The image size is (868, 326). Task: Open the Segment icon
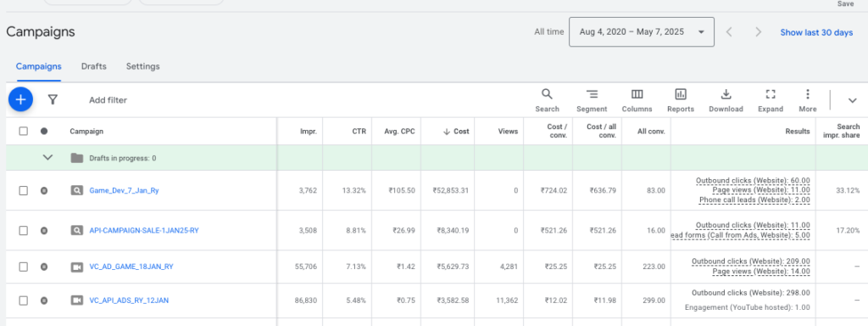(592, 100)
